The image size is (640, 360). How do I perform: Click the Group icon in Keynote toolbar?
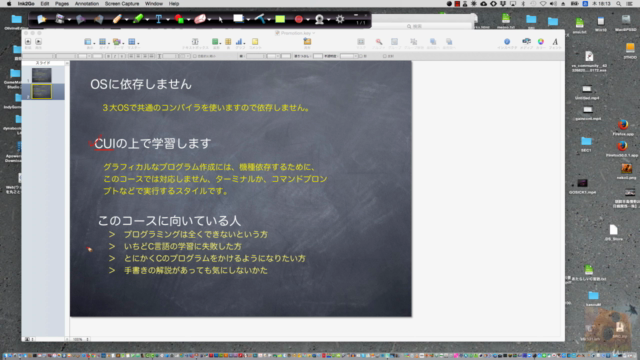[394, 42]
